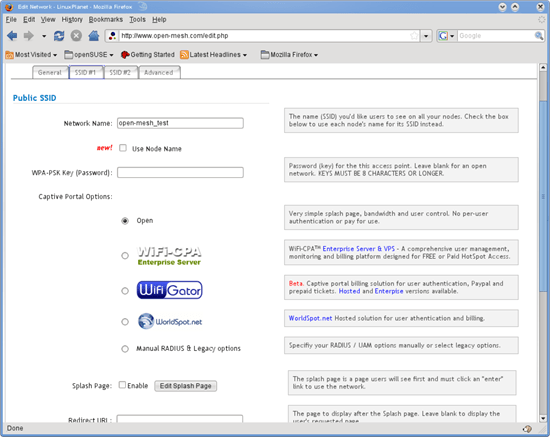The height and width of the screenshot is (437, 550).
Task: Click the page scrollbar down arrow
Action: pyautogui.click(x=543, y=418)
